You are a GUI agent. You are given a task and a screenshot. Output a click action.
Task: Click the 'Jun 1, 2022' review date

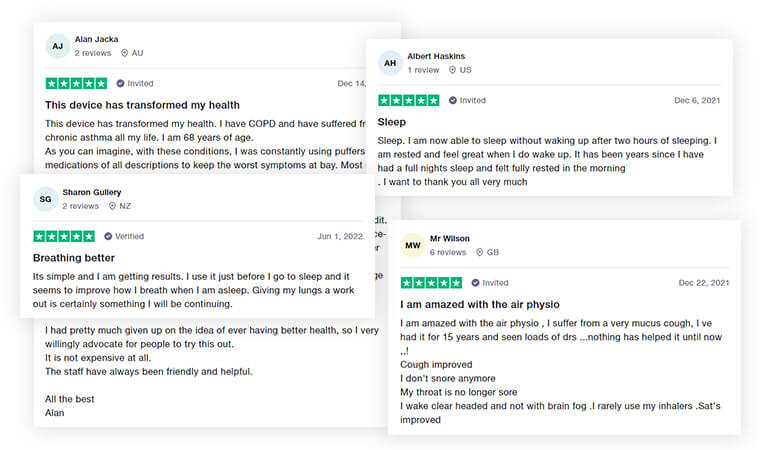point(338,236)
